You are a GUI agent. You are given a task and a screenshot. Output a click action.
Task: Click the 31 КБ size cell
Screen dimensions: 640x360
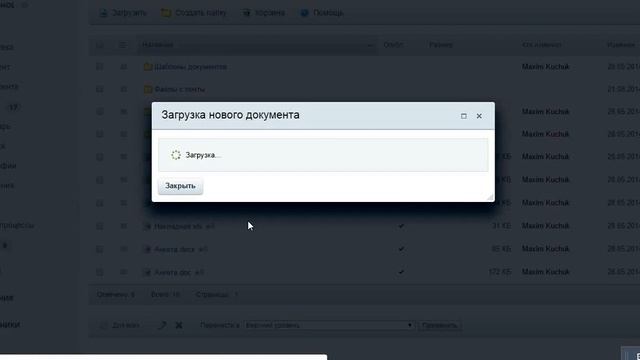pyautogui.click(x=502, y=226)
